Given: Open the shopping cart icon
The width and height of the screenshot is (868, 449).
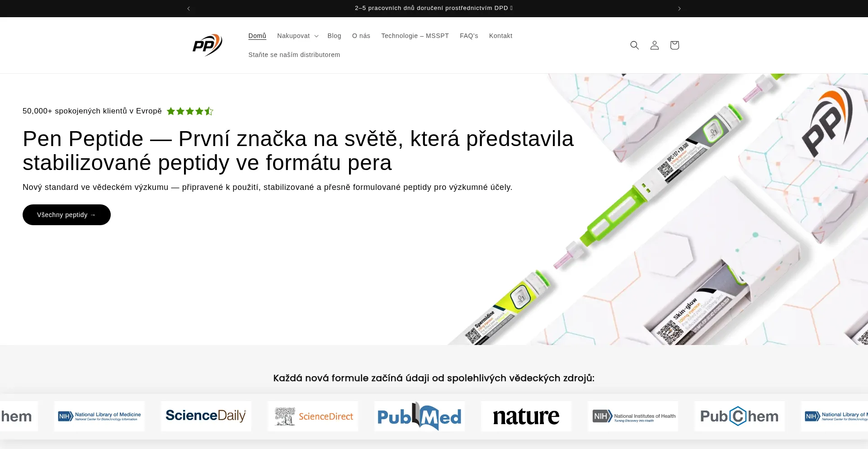Looking at the screenshot, I should pyautogui.click(x=675, y=45).
